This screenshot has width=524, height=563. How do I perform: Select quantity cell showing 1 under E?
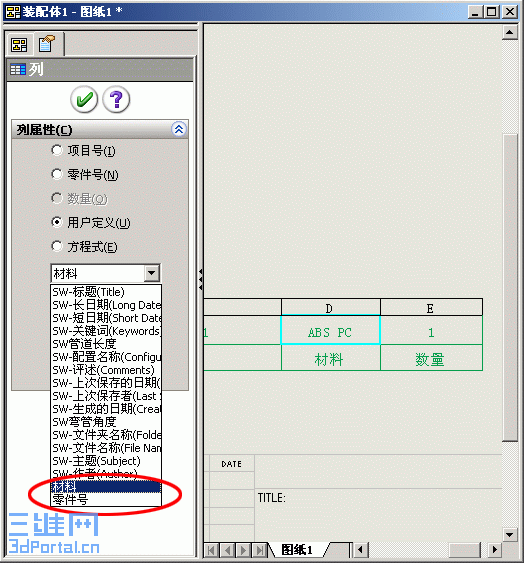[x=431, y=331]
